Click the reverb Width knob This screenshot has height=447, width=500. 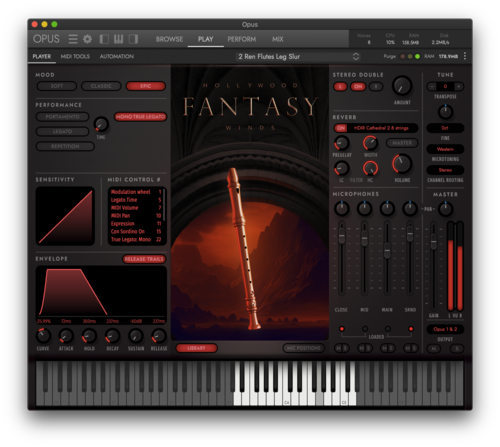(370, 143)
